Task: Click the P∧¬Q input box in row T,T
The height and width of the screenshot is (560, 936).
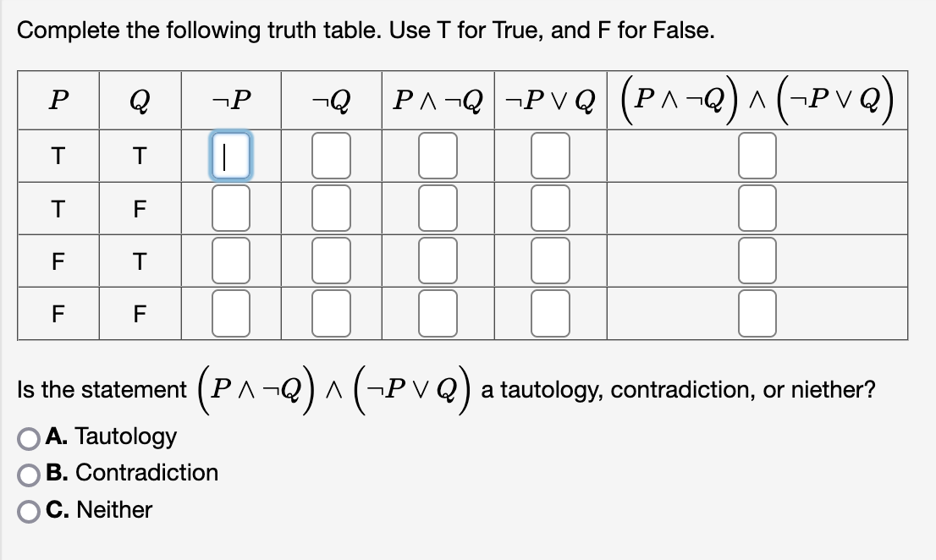Action: 437,155
